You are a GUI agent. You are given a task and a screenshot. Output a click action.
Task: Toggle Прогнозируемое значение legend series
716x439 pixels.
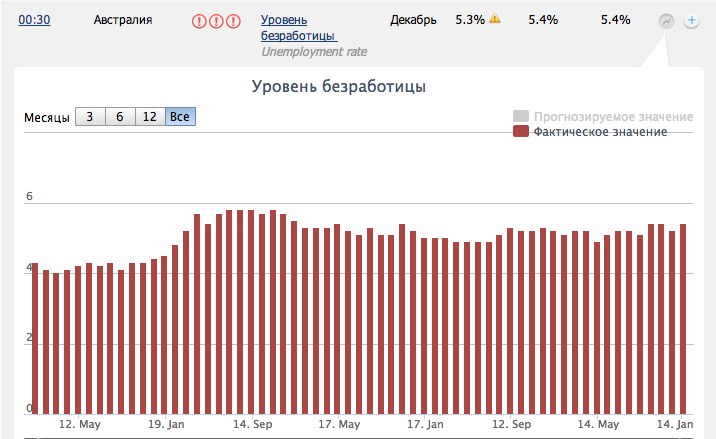tap(603, 116)
